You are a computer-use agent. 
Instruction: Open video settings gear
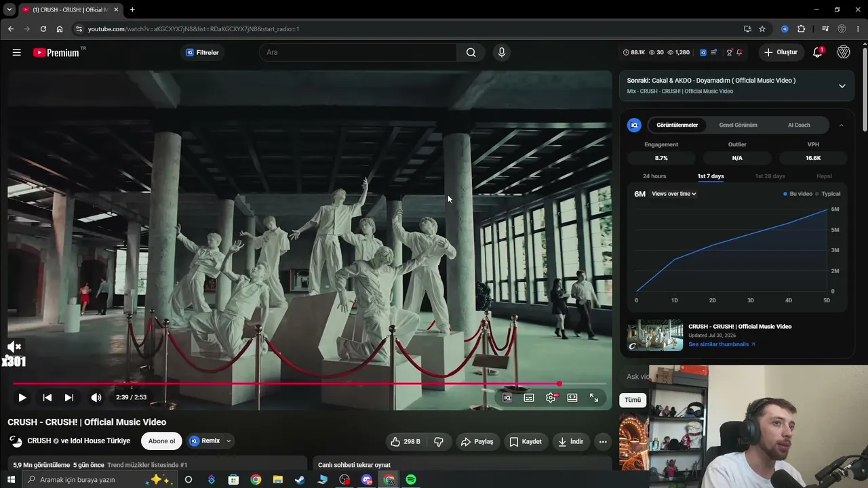point(551,398)
